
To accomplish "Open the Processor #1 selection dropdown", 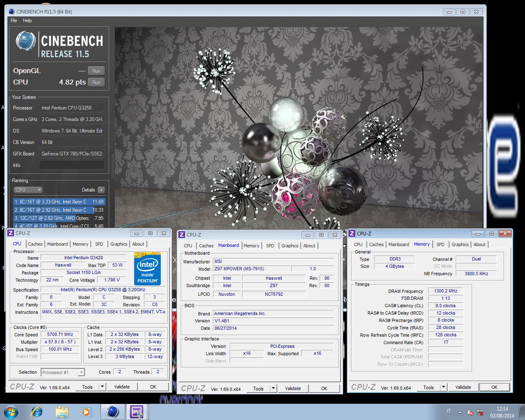I will click(63, 372).
